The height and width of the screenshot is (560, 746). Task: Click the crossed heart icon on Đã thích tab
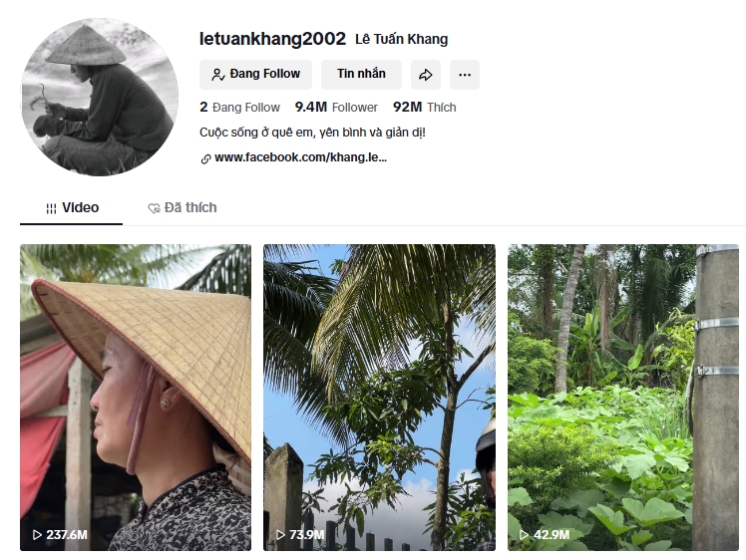click(x=154, y=208)
